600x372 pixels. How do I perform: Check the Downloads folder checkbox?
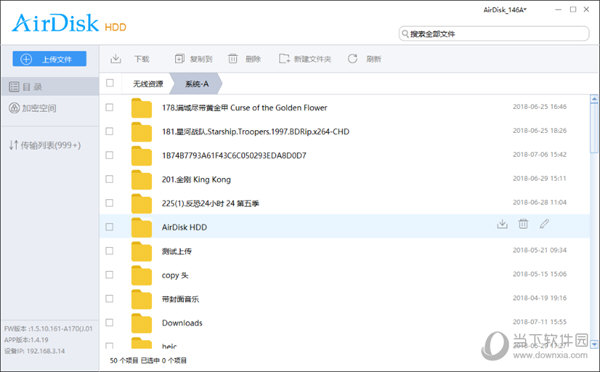pyautogui.click(x=109, y=323)
